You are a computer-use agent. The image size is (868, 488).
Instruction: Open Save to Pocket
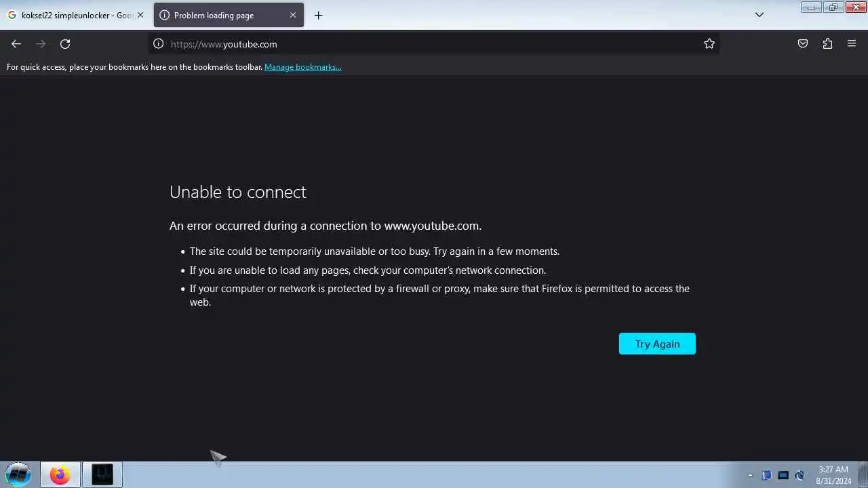[803, 44]
